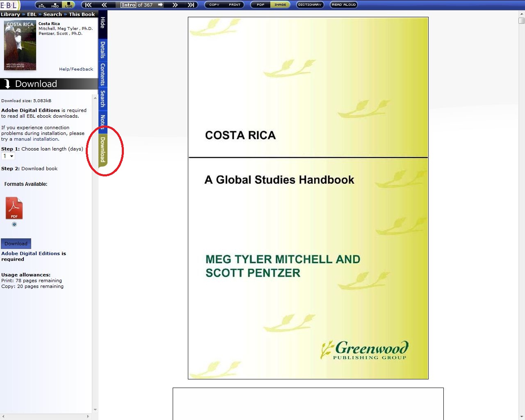Click sidebar vertical scrollbar up arrow
This screenshot has height=420, width=525.
(x=95, y=98)
